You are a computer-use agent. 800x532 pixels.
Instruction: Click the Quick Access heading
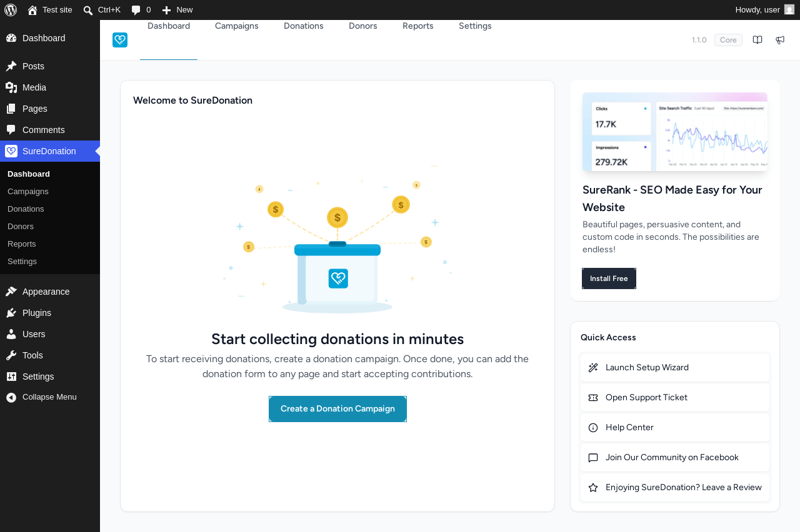point(608,338)
